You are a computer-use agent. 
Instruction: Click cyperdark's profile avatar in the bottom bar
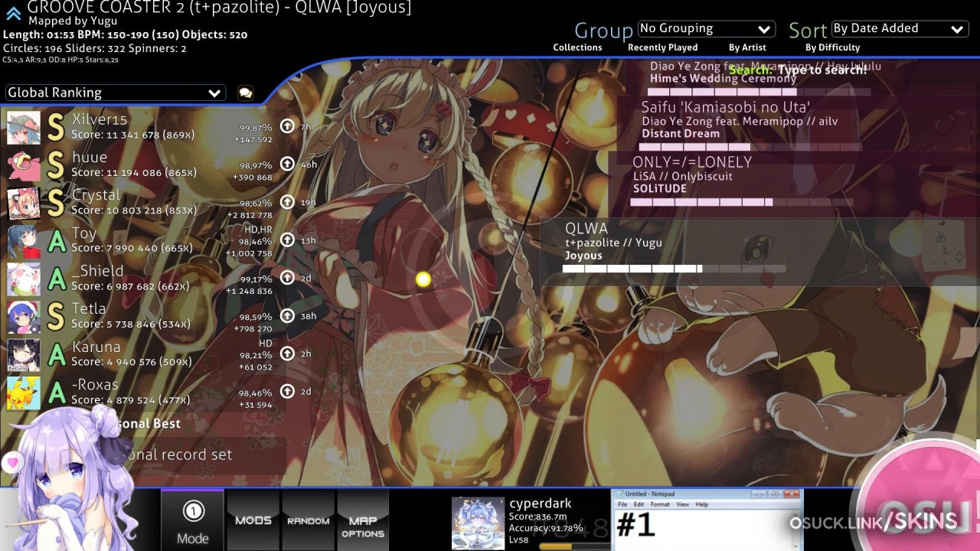pos(478,523)
